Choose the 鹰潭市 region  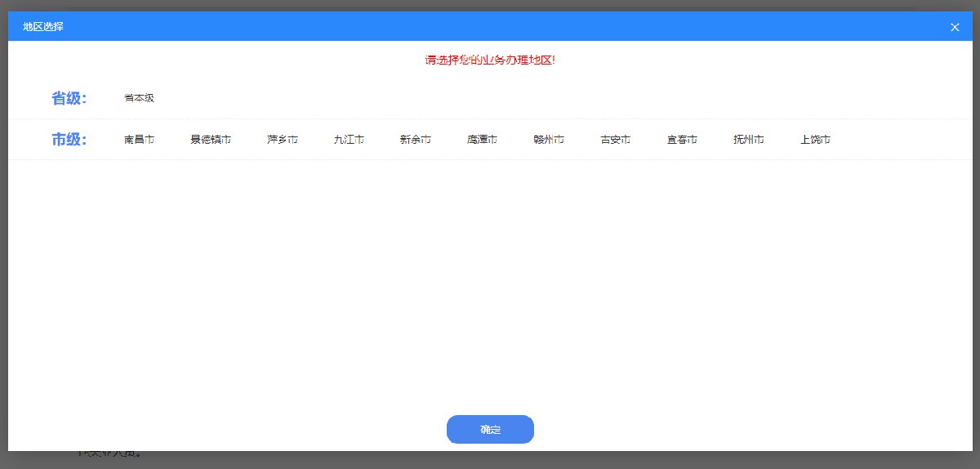click(482, 140)
